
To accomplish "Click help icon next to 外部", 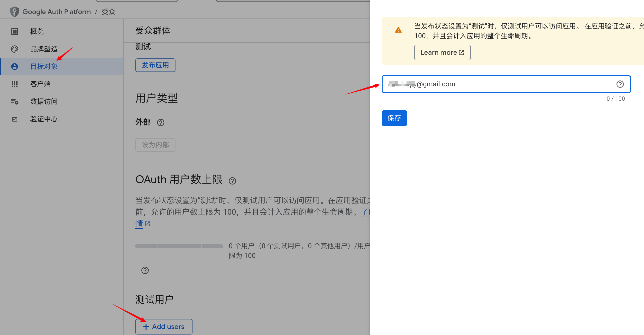I will pyautogui.click(x=160, y=123).
